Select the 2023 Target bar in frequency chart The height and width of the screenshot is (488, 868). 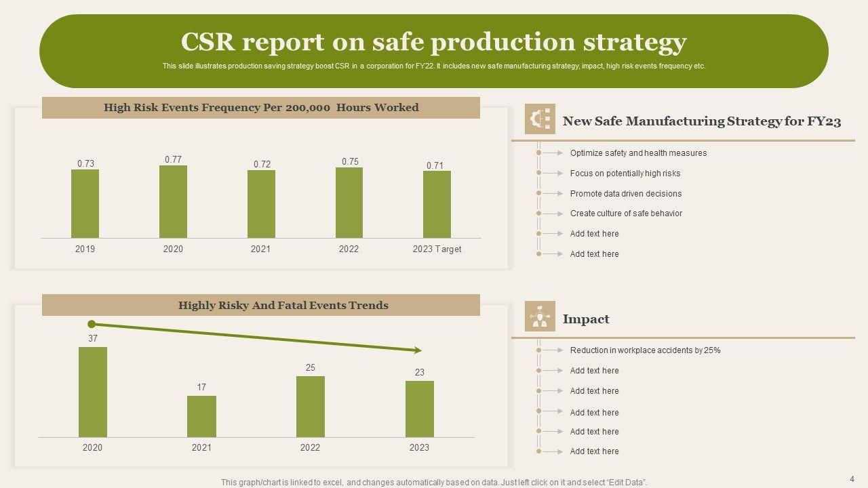click(437, 204)
